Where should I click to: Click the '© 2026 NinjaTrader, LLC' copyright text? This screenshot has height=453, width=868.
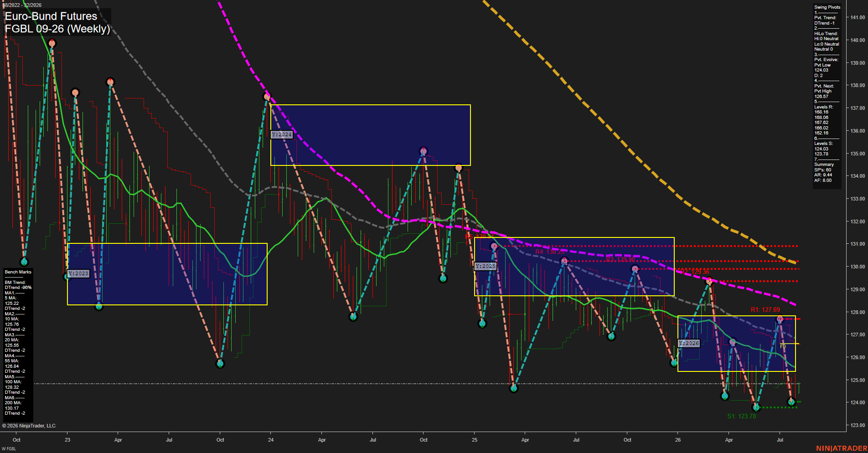[x=29, y=426]
